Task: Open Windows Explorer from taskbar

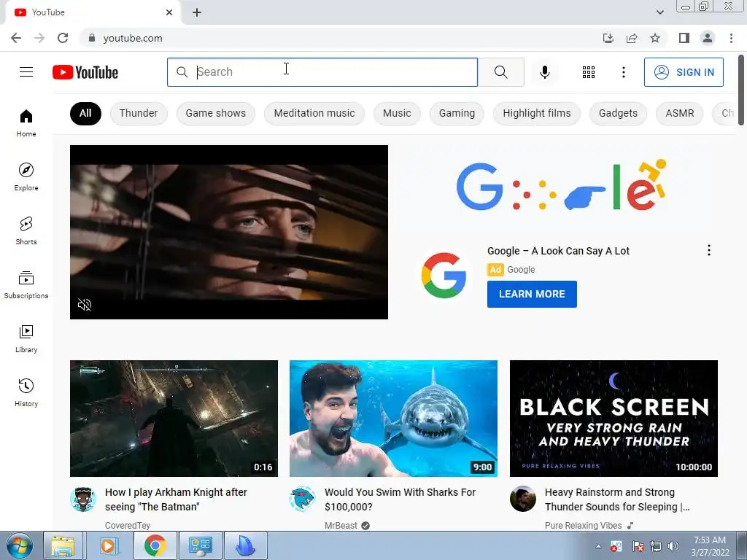Action: [63, 545]
